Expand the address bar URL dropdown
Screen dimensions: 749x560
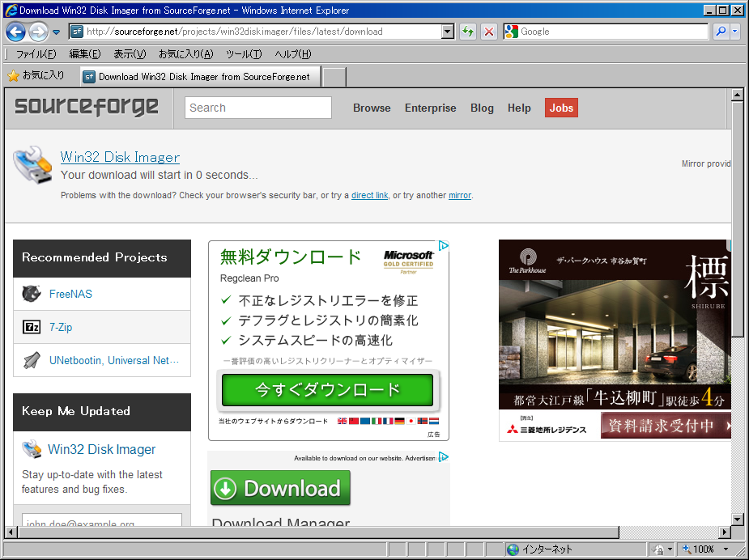447,32
